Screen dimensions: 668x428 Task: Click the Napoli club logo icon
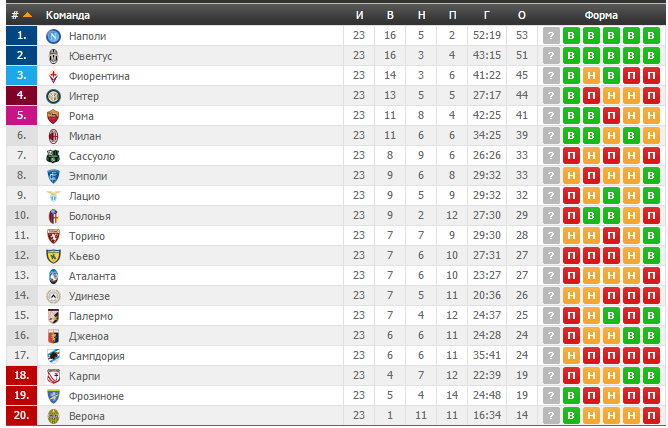click(x=53, y=36)
